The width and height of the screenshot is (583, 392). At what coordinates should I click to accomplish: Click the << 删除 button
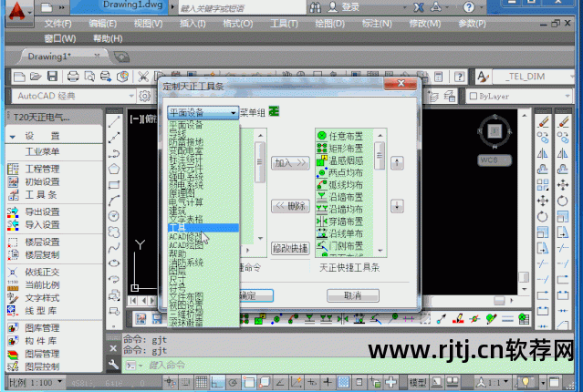click(x=290, y=206)
